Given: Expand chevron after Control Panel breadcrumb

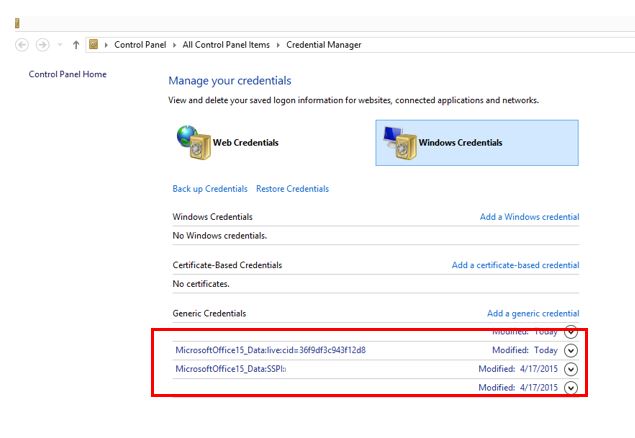Looking at the screenshot, I should (x=175, y=45).
